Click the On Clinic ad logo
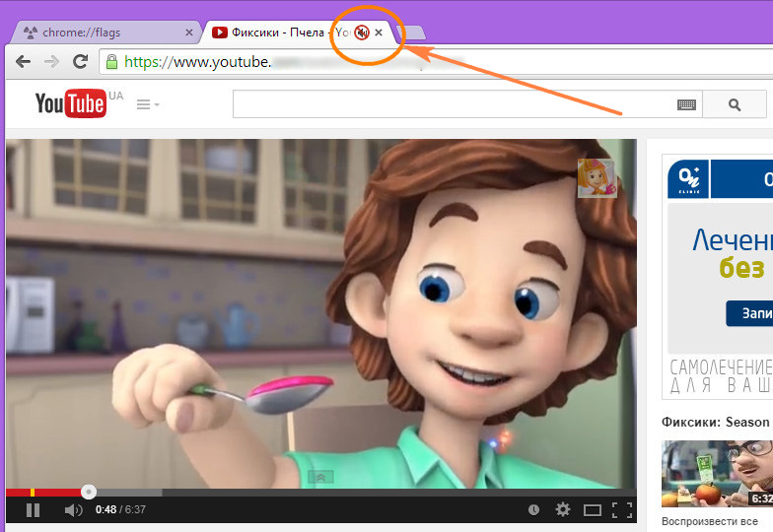Image resolution: width=773 pixels, height=532 pixels. point(688,178)
